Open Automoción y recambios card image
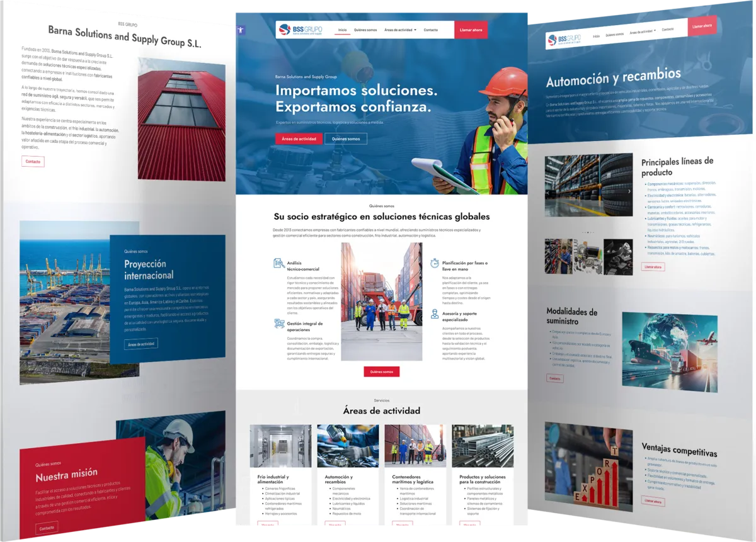The image size is (756, 542). 348,446
